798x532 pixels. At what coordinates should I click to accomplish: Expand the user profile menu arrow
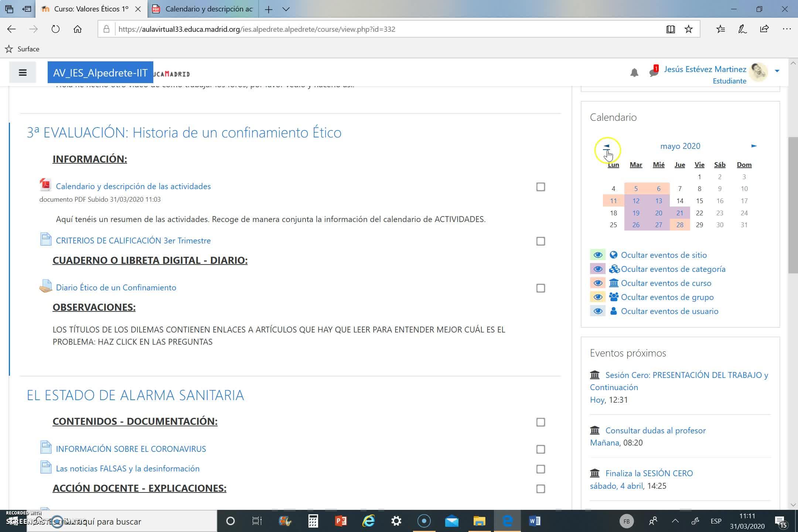pos(777,71)
